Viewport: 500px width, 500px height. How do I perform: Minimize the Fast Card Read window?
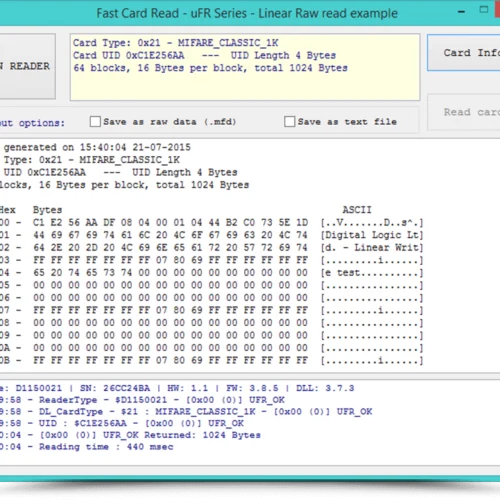(x=461, y=12)
